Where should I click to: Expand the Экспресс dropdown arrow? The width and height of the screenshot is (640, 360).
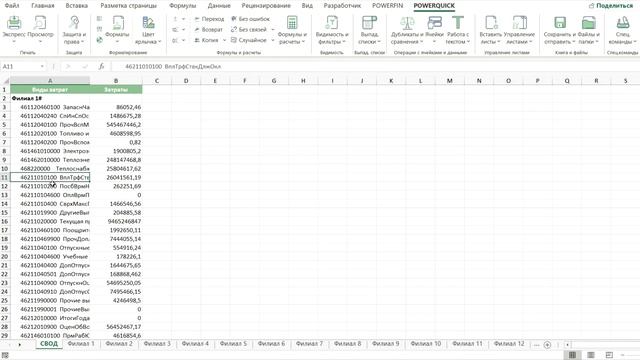[x=14, y=42]
